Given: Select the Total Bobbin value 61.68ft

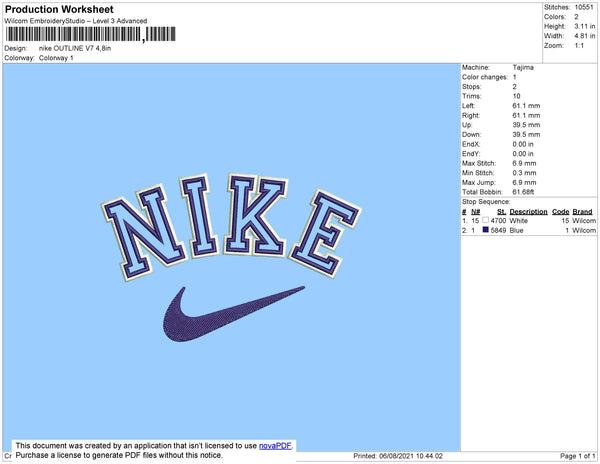Looking at the screenshot, I should coord(523,192).
